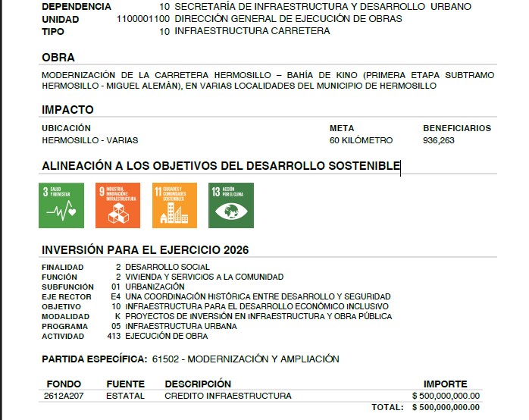
Task: Click the 'INFRAESTRUCTURA CARRETERA' type text
Action: coord(252,31)
